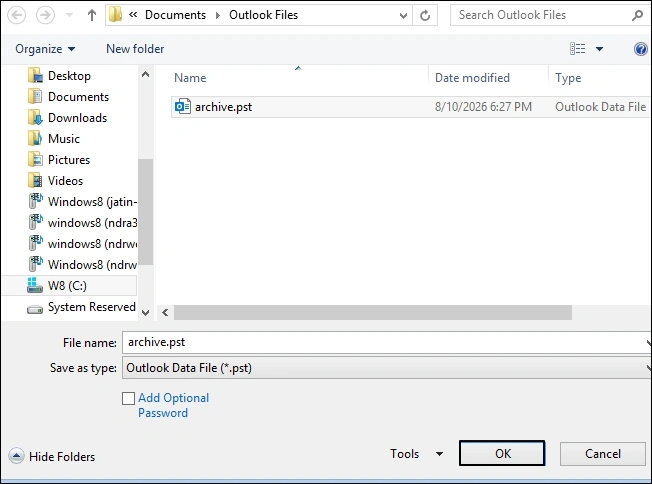Select Documents in the address breadcrumb

175,15
